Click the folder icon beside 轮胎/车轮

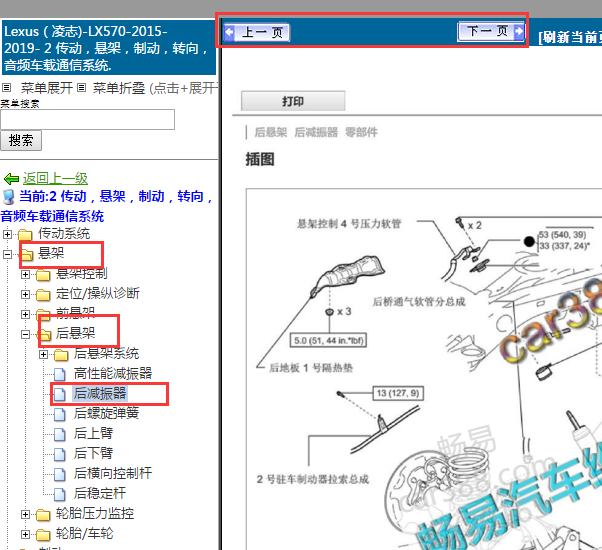43,534
